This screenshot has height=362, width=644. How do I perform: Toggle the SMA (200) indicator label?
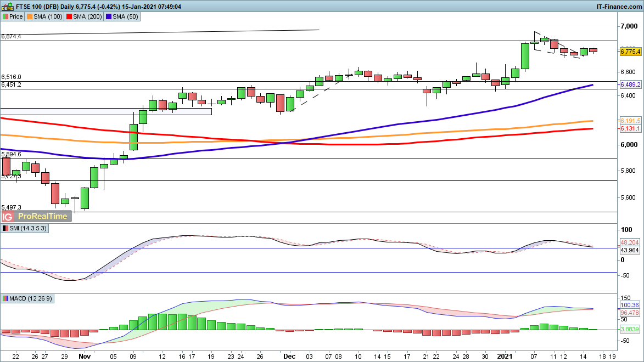pyautogui.click(x=88, y=17)
